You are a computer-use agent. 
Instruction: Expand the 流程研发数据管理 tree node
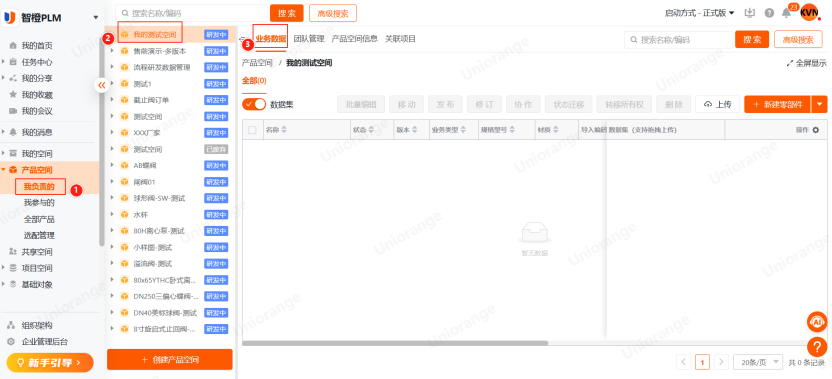pyautogui.click(x=112, y=67)
